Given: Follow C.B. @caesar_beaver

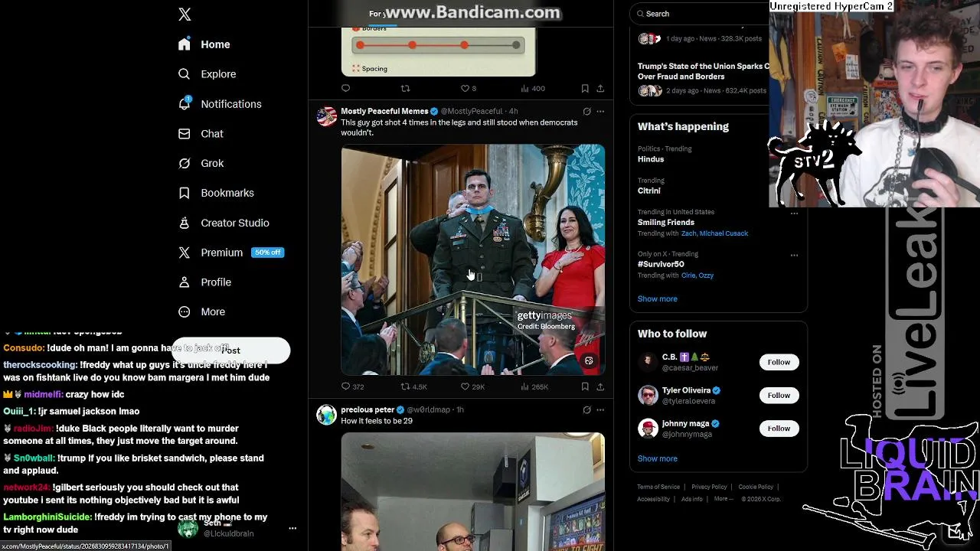Looking at the screenshot, I should pyautogui.click(x=779, y=362).
